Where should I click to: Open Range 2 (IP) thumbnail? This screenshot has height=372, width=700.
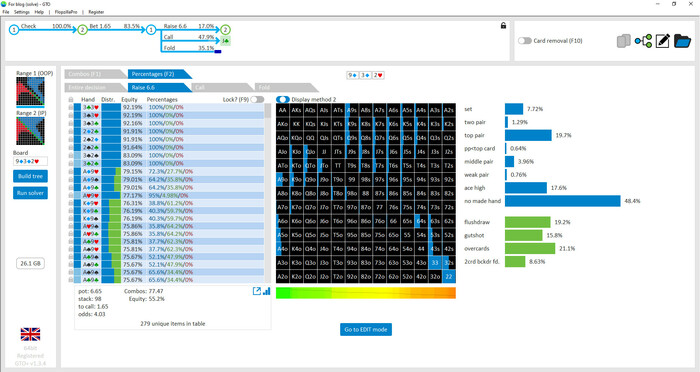(x=30, y=131)
